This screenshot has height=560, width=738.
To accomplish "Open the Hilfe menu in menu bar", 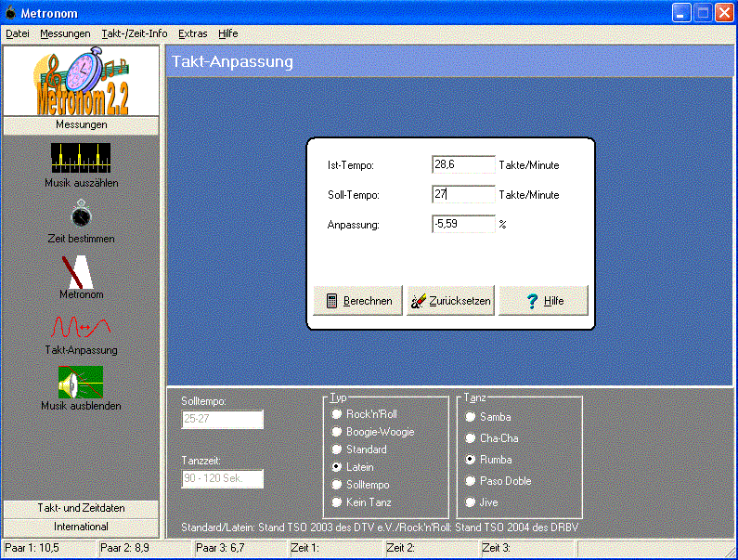I will [227, 33].
